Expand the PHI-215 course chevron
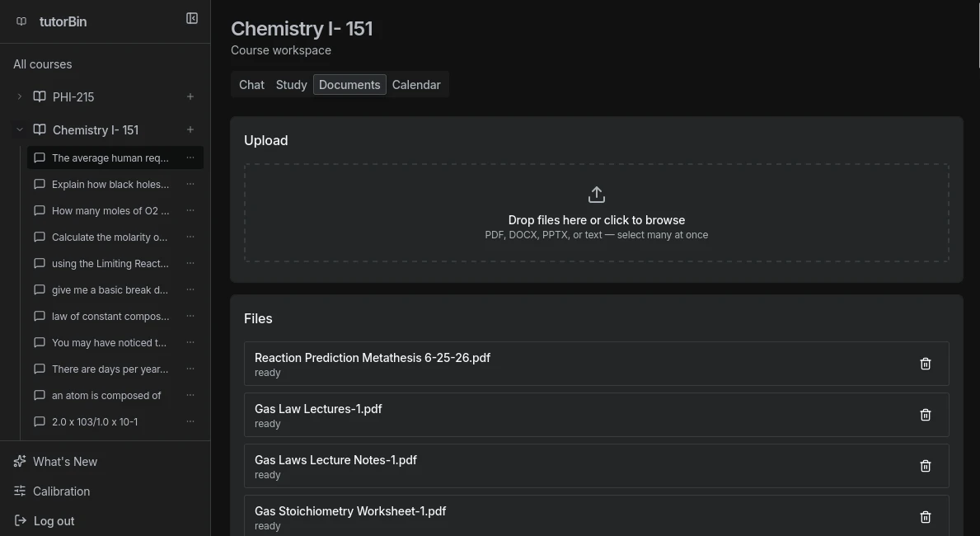 20,96
